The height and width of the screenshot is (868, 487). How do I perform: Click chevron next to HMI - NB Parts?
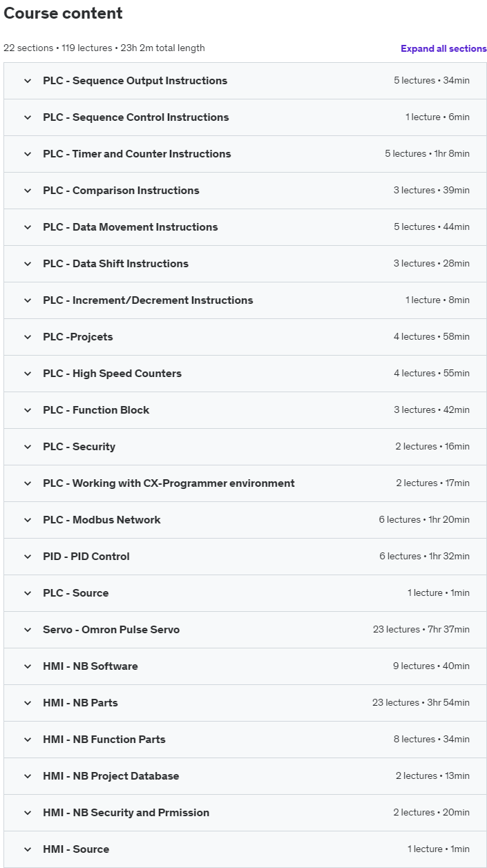28,703
